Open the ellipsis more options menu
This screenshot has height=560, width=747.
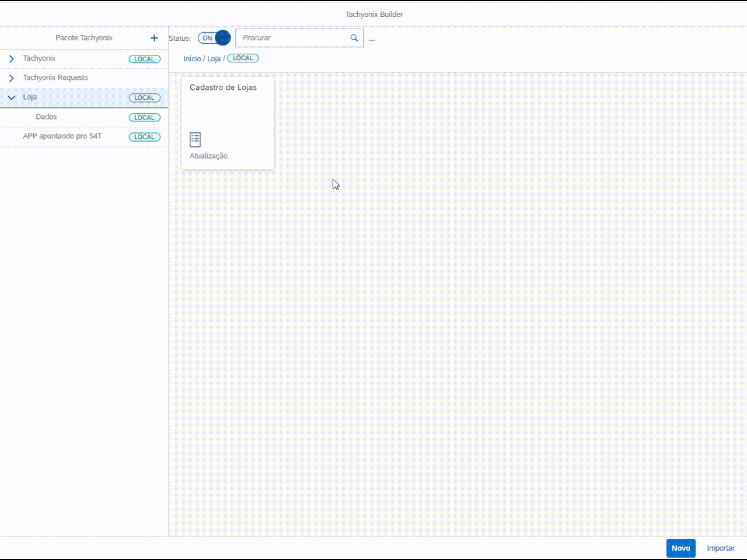[372, 38]
